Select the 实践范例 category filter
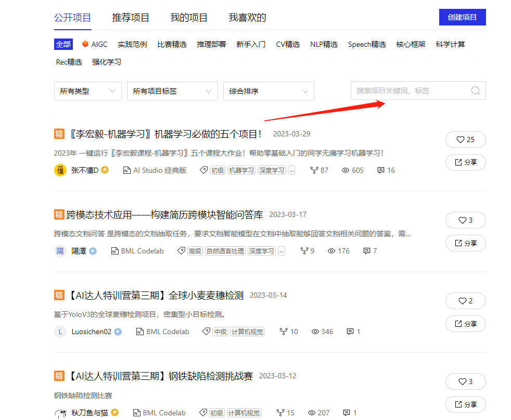This screenshot has height=420, width=511. coord(132,44)
